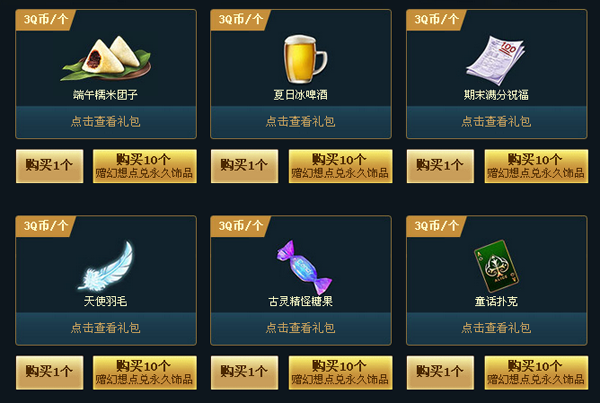Open 点击查看礼包 under 童话扑克
This screenshot has width=600, height=403.
496,328
